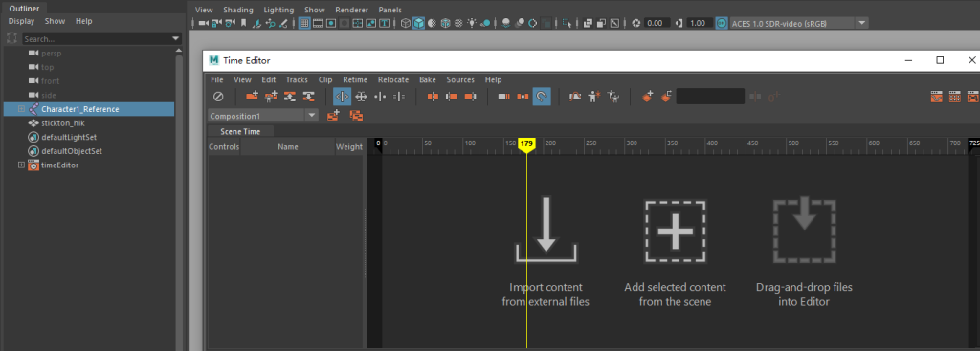Open Graph Editor from Time Editor toolbar

click(936, 97)
